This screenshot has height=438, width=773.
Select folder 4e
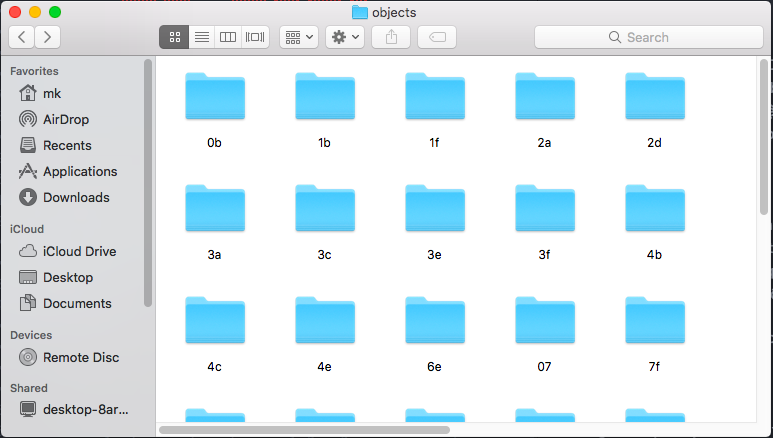click(325, 321)
